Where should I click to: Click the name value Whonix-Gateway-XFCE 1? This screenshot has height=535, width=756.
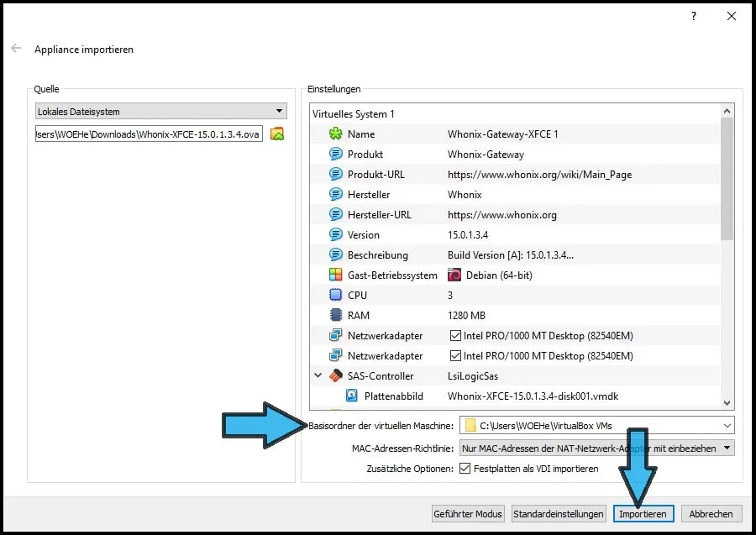tap(503, 134)
